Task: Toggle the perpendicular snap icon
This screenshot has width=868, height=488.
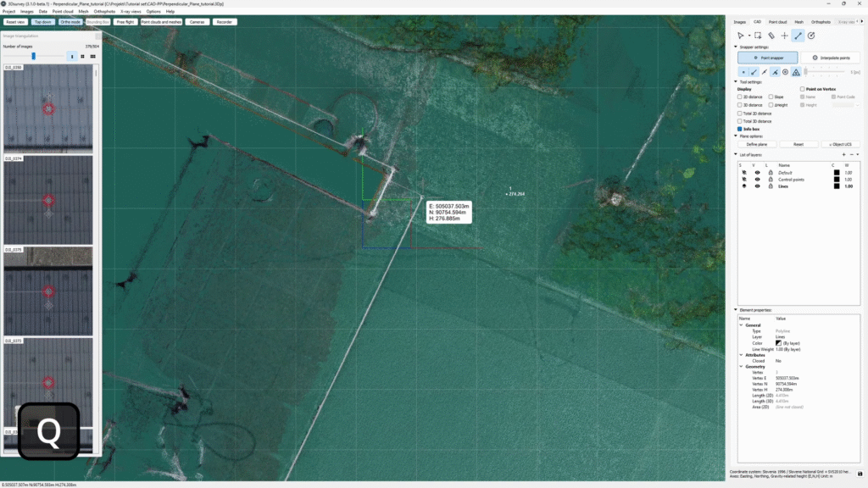Action: point(775,72)
